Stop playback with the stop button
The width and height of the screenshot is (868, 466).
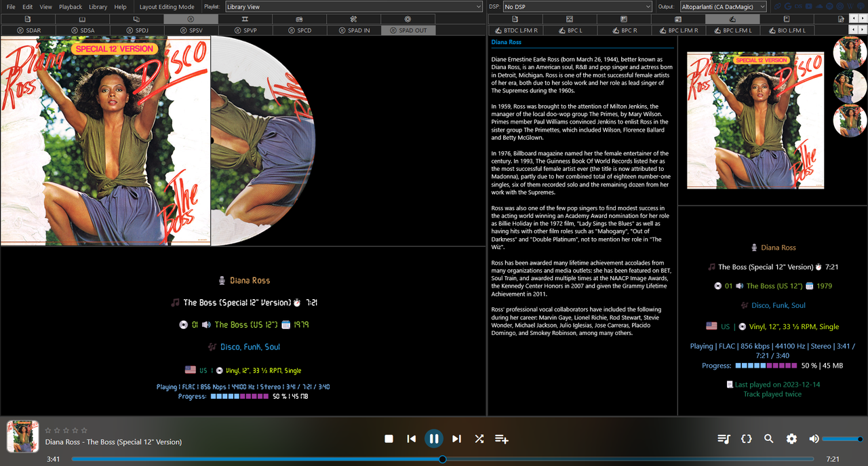tap(389, 439)
